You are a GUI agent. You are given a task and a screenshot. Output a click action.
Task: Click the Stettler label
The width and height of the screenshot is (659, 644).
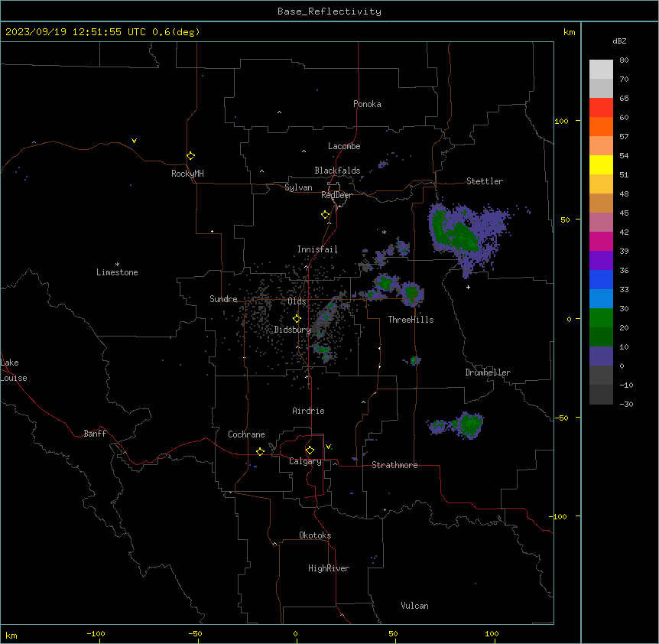(x=485, y=181)
